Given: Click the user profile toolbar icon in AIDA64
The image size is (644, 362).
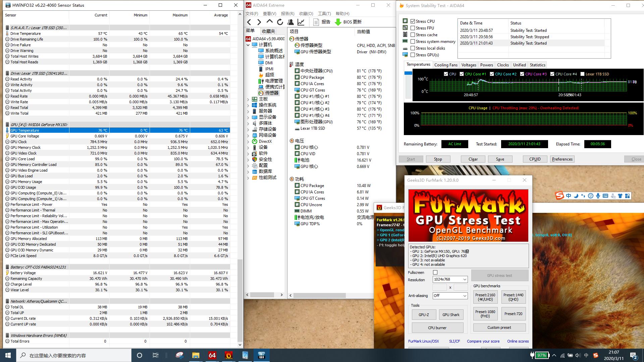Looking at the screenshot, I should [x=290, y=22].
